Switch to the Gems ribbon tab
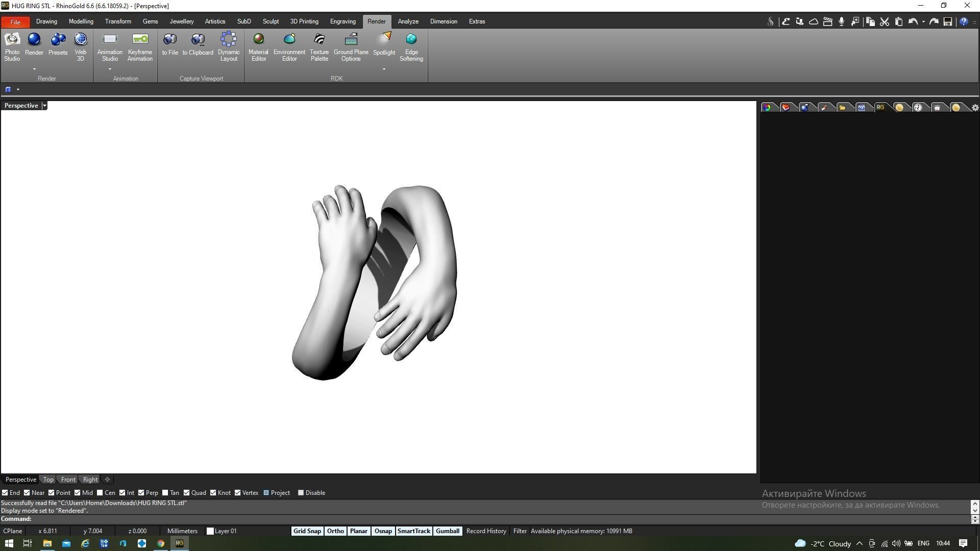Screen dimensions: 980x551 [x=150, y=21]
